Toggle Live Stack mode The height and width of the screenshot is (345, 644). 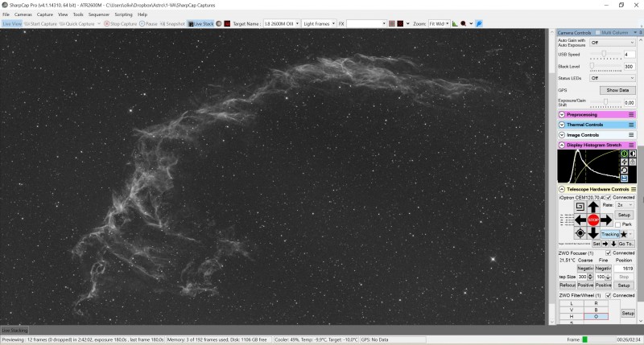tap(200, 24)
